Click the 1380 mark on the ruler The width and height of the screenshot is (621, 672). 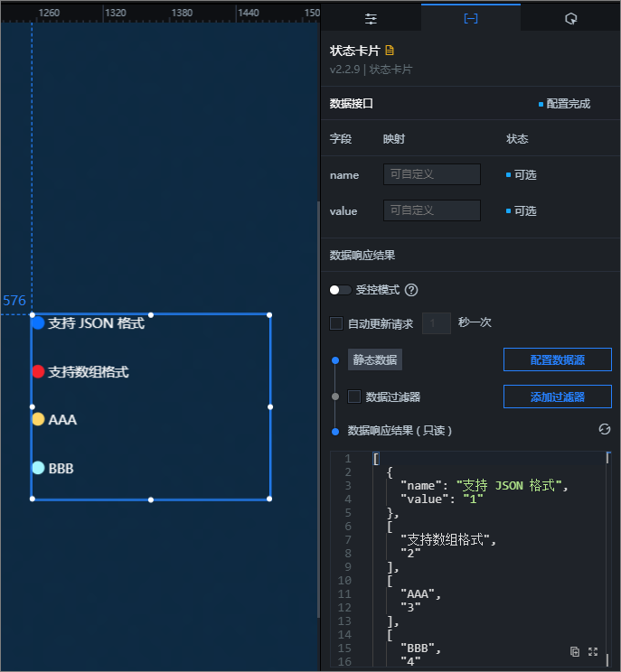[x=182, y=13]
